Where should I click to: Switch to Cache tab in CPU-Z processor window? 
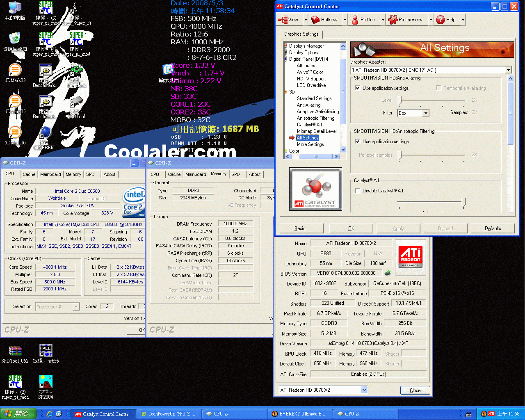29,174
